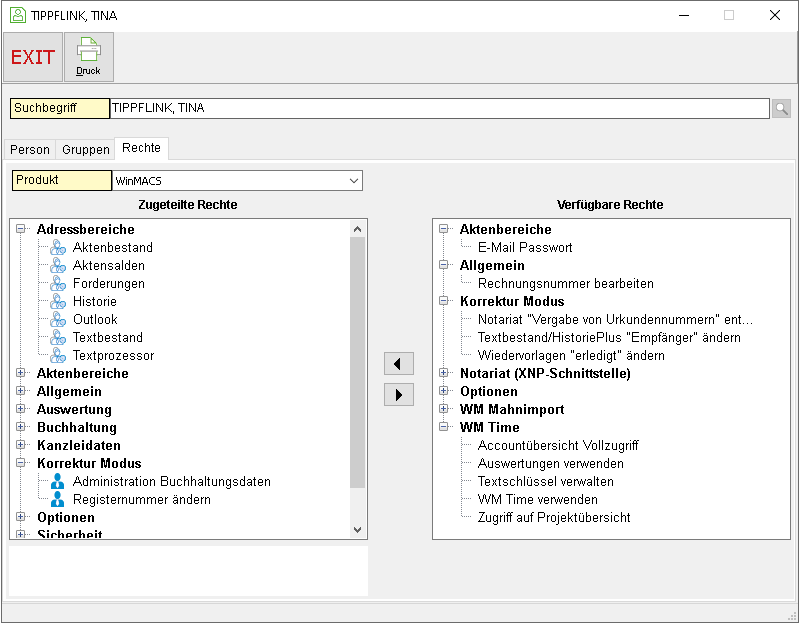Click the Notariat (XNP-Schnittstelle) label
Viewport: 800px width, 624px height.
click(x=545, y=373)
